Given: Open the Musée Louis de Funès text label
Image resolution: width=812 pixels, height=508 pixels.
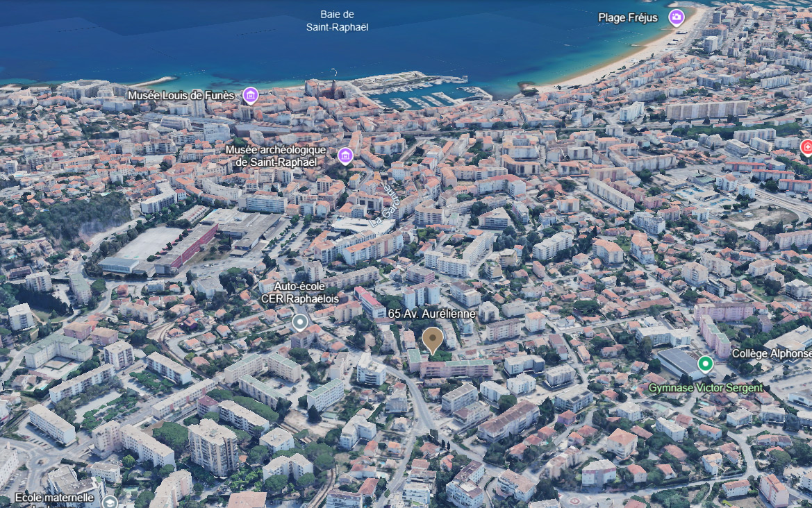Looking at the screenshot, I should point(183,95).
